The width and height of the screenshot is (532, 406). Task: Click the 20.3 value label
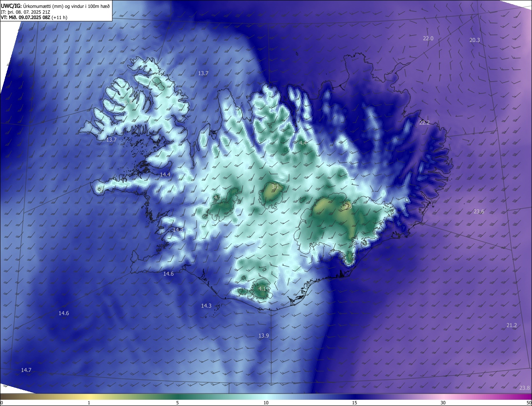(475, 40)
